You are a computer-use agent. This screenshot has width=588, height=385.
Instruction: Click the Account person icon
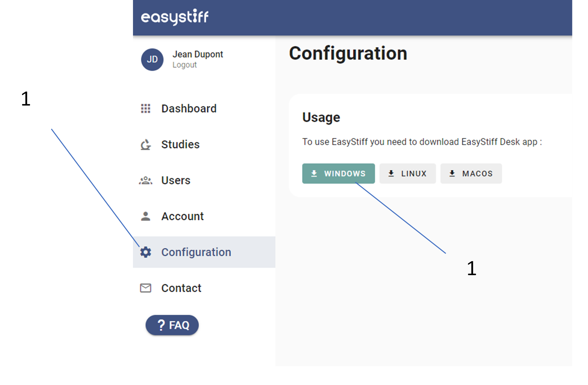[x=145, y=216]
